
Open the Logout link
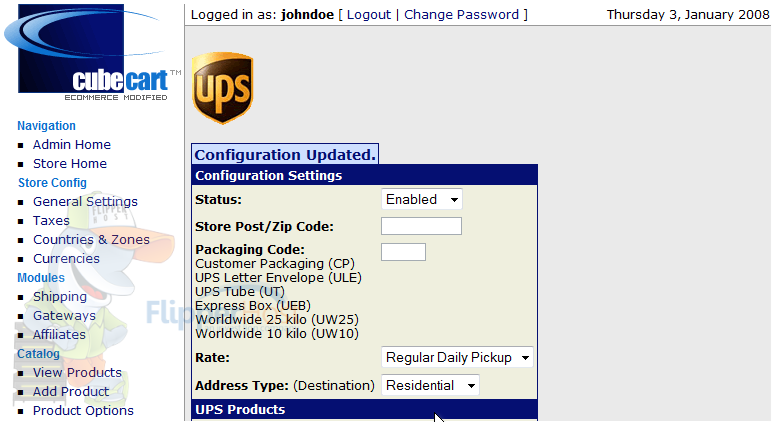369,15
